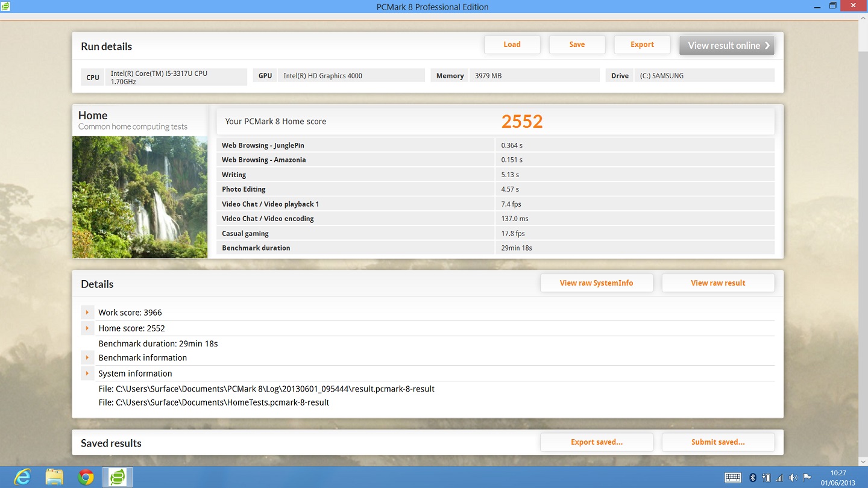This screenshot has height=488, width=868.
Task: Click the 137.0 ms value
Action: (x=515, y=219)
